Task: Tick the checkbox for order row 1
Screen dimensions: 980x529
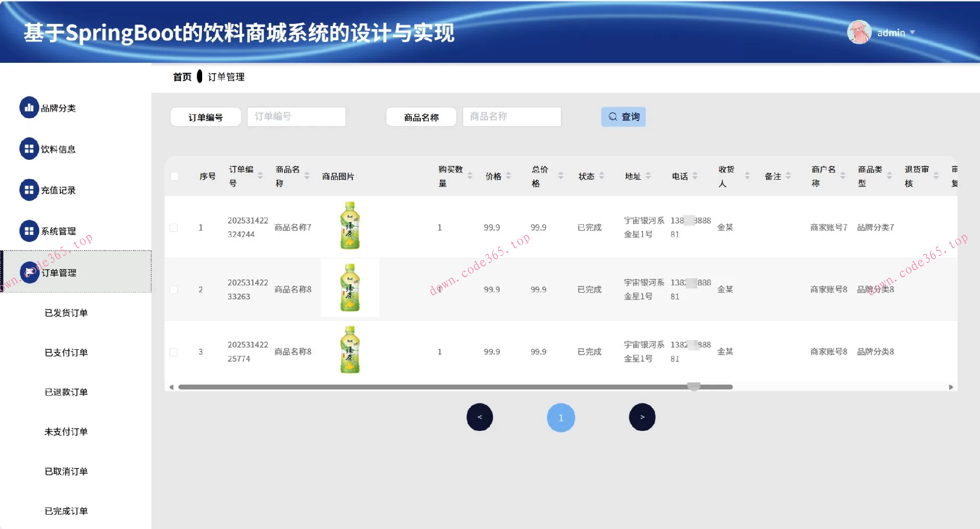Action: (174, 227)
